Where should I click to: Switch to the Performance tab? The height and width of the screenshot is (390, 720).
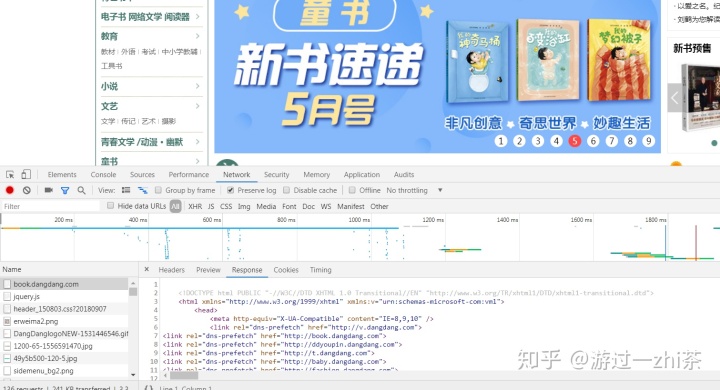pyautogui.click(x=189, y=175)
